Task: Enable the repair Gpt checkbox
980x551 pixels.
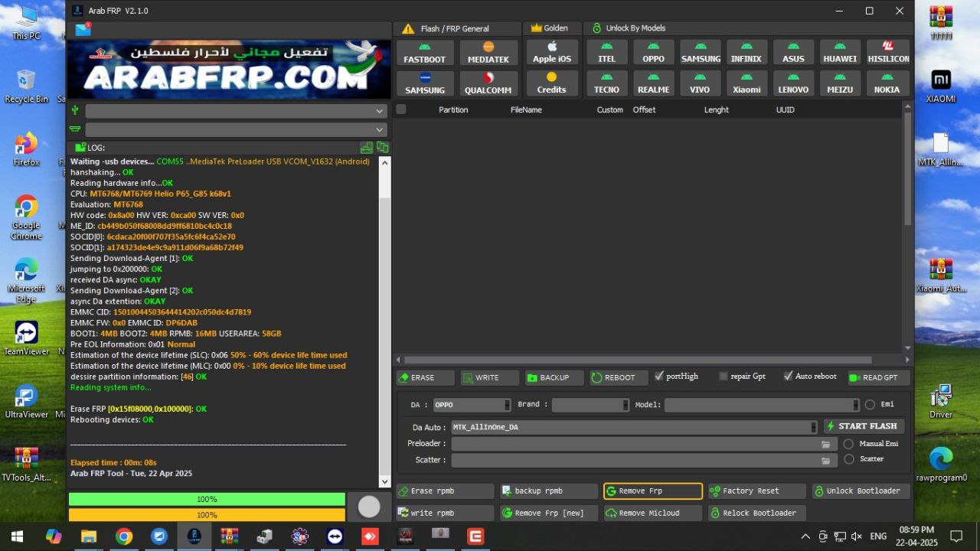Action: [x=724, y=376]
